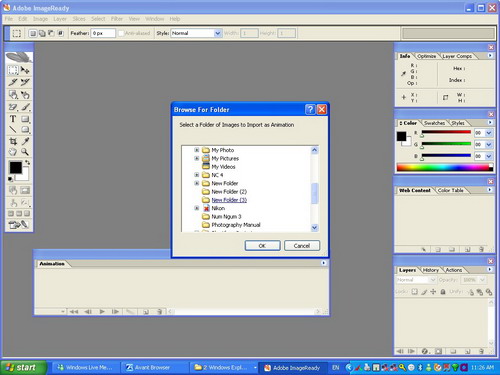The width and height of the screenshot is (500, 375).
Task: Click the help question mark in dialog
Action: click(x=310, y=109)
